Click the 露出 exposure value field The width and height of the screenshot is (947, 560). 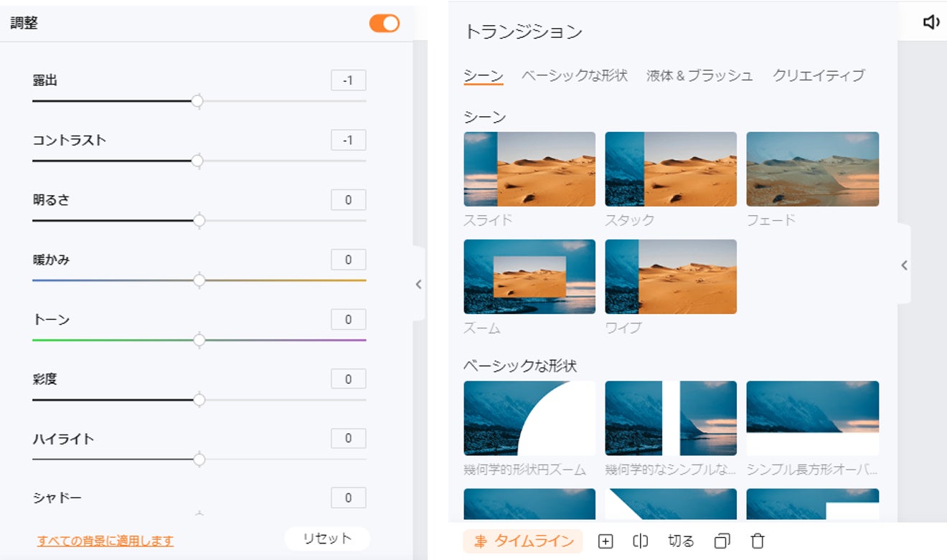[x=348, y=80]
